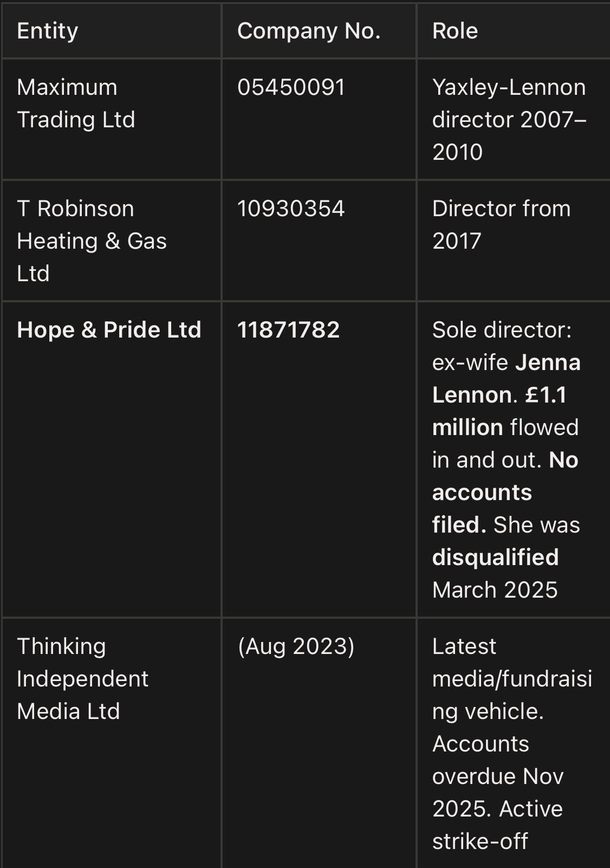Select the March 2025 text
The width and height of the screenshot is (610, 868).
pos(495,590)
